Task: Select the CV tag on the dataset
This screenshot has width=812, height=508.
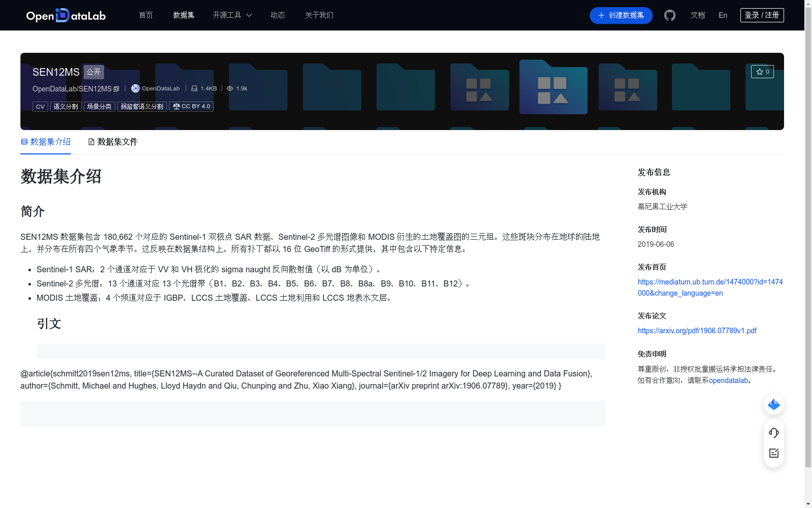Action: (40, 106)
